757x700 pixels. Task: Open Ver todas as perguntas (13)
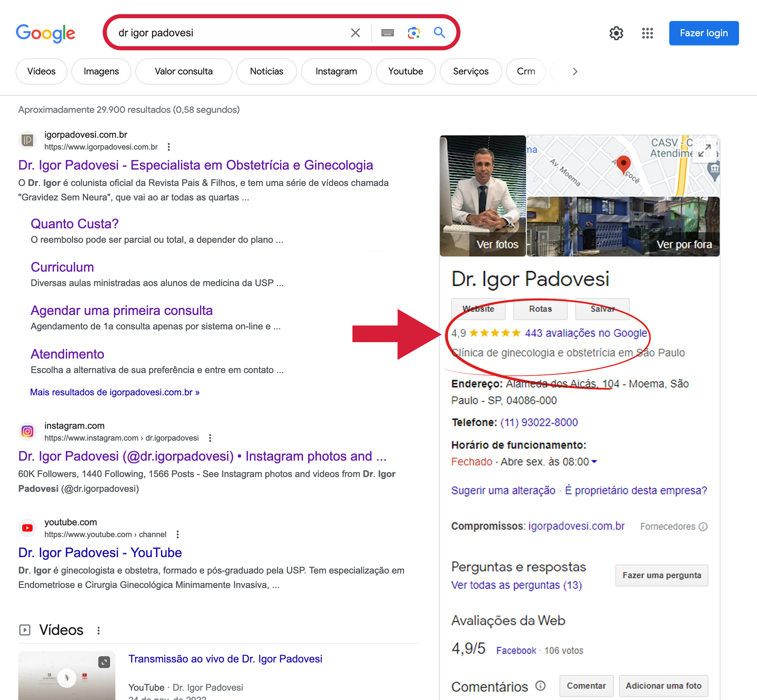pyautogui.click(x=516, y=585)
